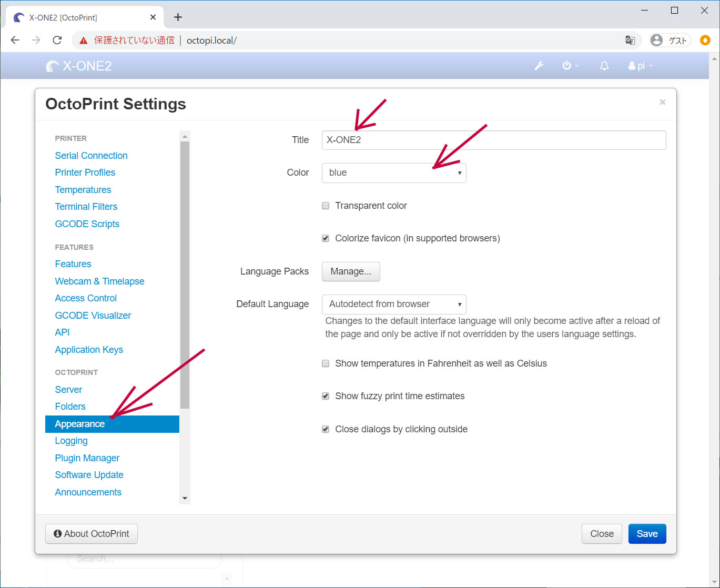
Task: Click the sidebar scrollbar down arrow
Action: click(185, 498)
